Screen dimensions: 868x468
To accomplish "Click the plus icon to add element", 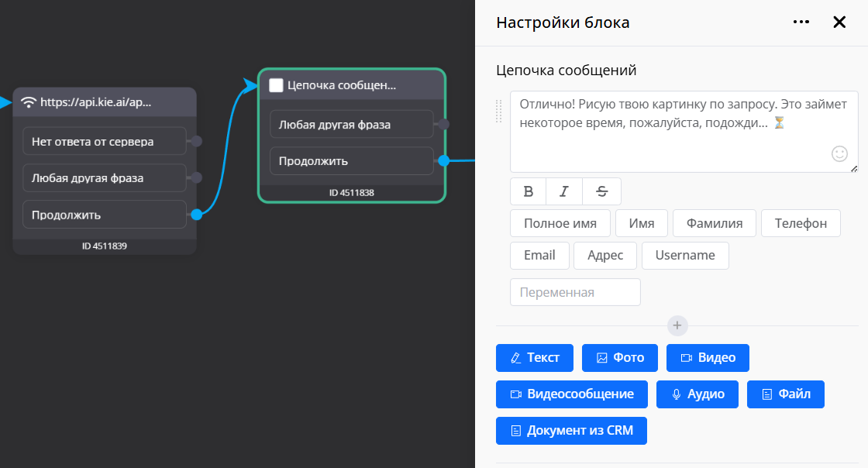I will coord(677,325).
